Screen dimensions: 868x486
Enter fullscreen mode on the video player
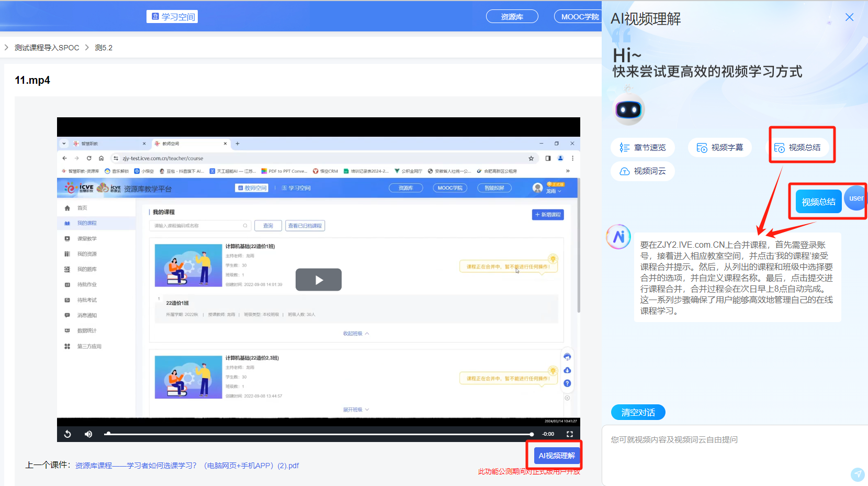[570, 434]
